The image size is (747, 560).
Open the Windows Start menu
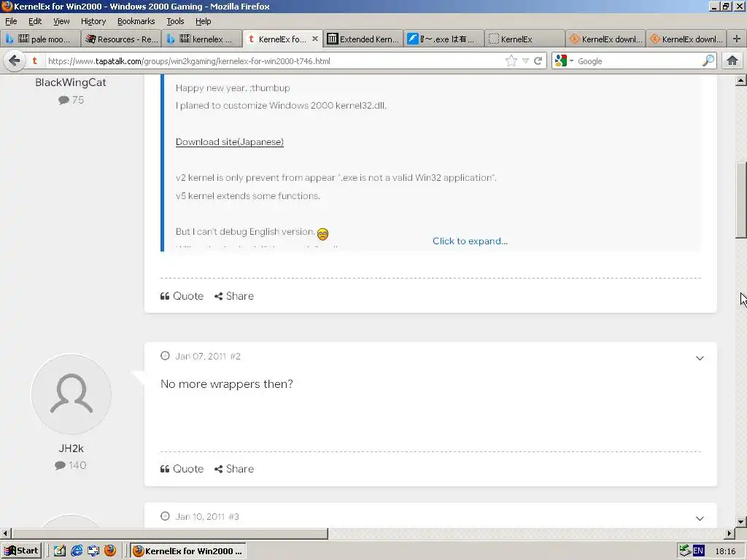(x=21, y=551)
